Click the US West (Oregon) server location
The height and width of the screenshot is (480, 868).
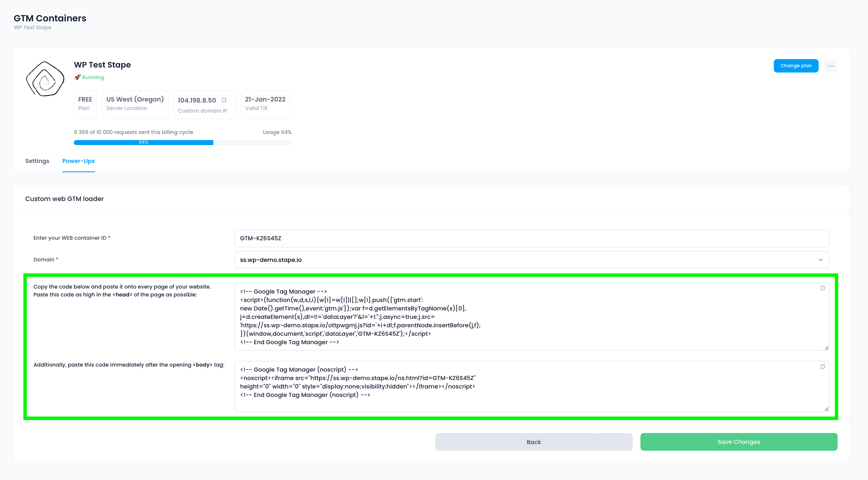tap(135, 104)
